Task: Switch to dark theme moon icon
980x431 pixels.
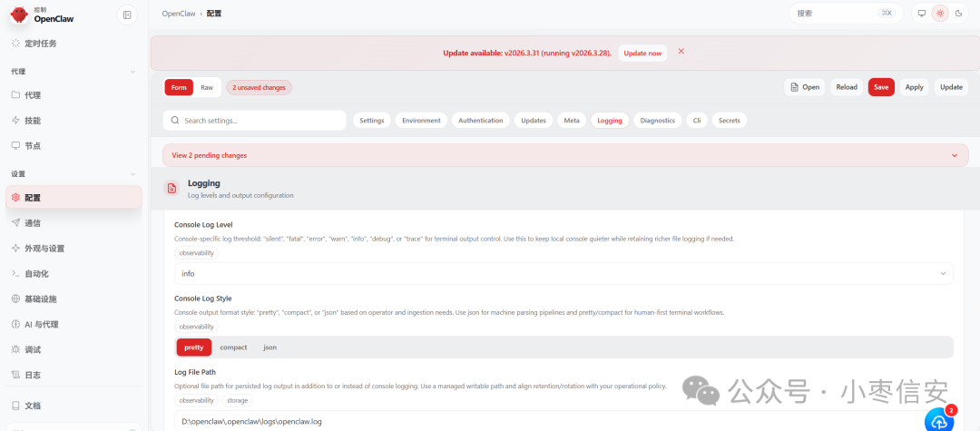Action: [x=959, y=13]
